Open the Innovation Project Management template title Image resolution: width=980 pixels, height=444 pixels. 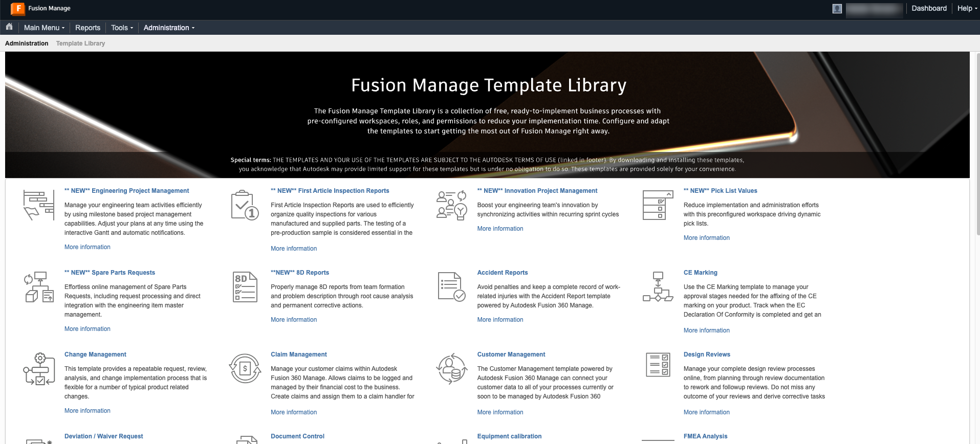[x=537, y=191]
